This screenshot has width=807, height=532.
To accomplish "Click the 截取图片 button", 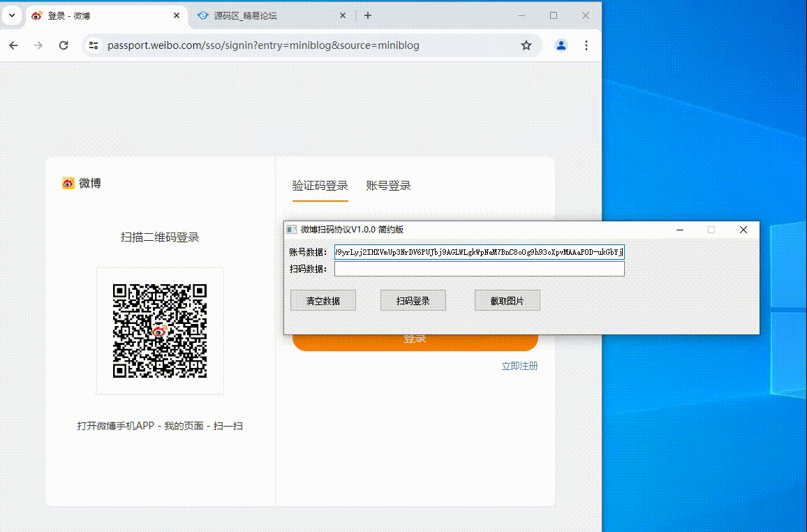I will coord(507,300).
